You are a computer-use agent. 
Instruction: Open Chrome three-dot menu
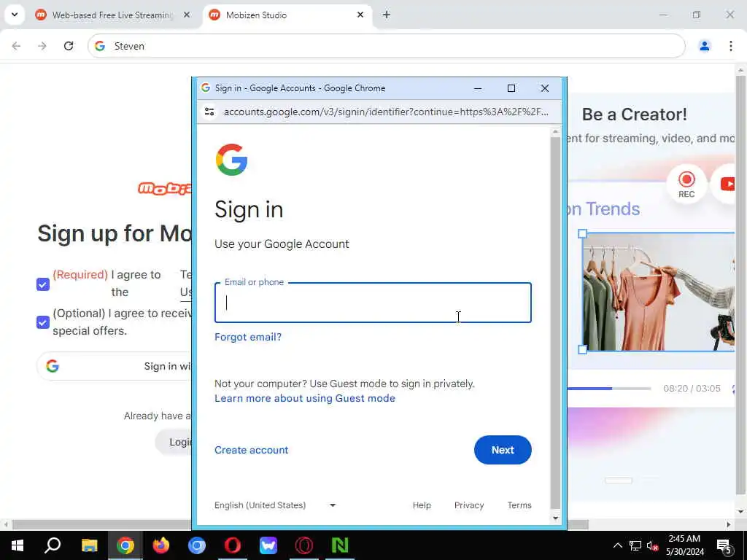731,46
